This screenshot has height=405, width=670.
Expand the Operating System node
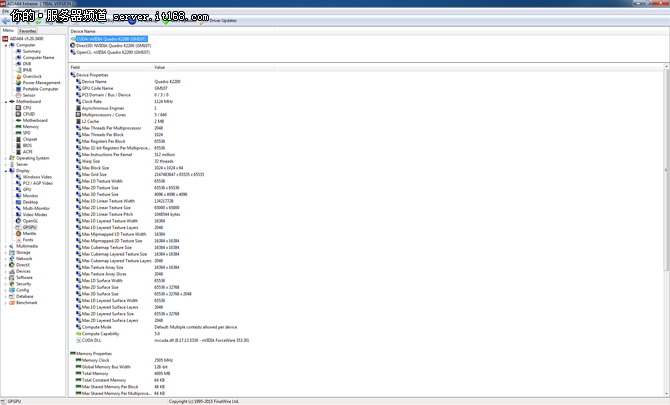click(x=6, y=158)
